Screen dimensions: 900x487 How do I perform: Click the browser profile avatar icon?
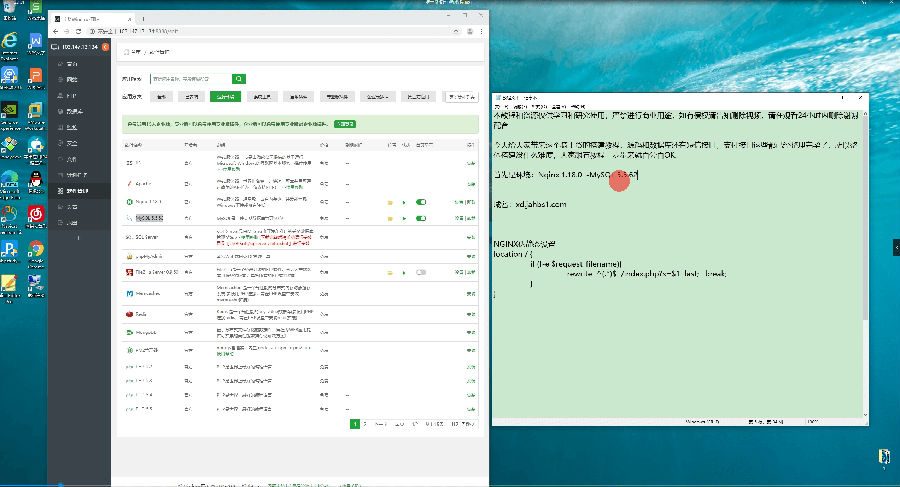470,31
